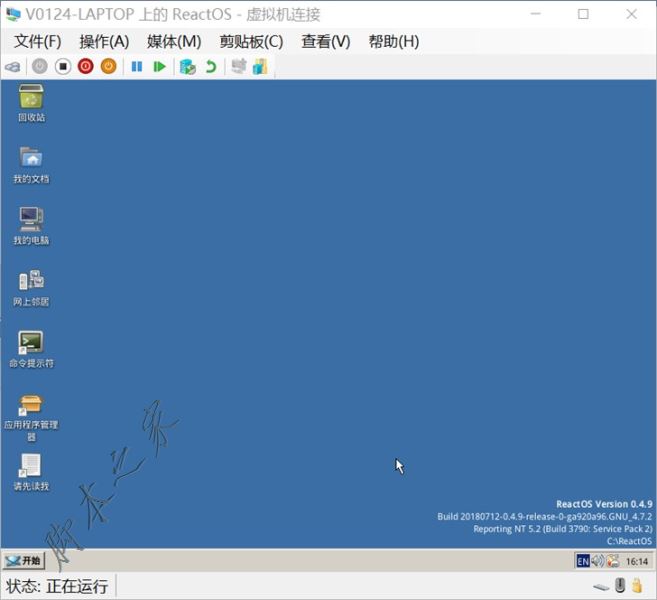This screenshot has height=600, width=657.
Task: Create a checkpoint with the toolbar icon
Action: point(187,66)
